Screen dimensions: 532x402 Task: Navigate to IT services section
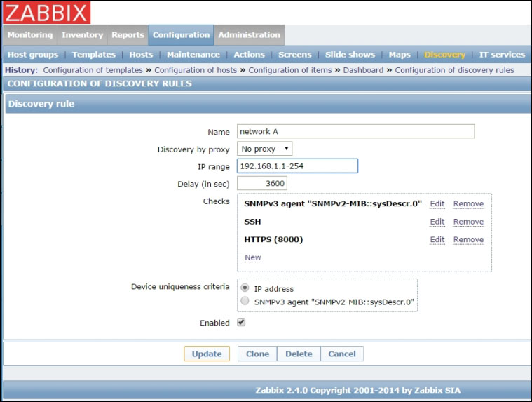(502, 55)
